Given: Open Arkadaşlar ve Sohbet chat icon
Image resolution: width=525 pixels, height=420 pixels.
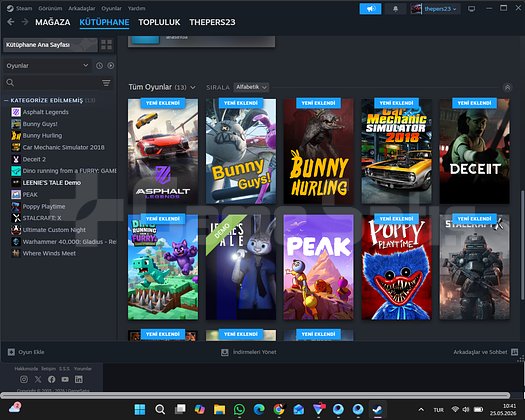Looking at the screenshot, I should tap(515, 352).
